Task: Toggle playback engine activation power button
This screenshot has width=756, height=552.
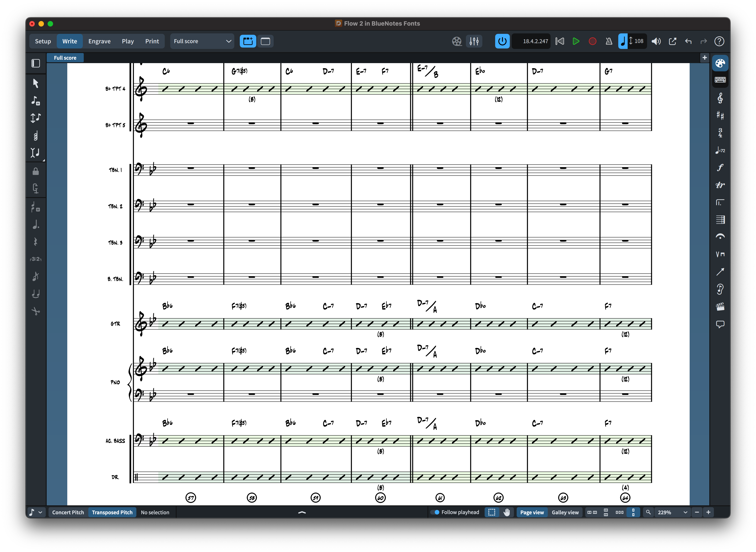Action: pyautogui.click(x=502, y=41)
